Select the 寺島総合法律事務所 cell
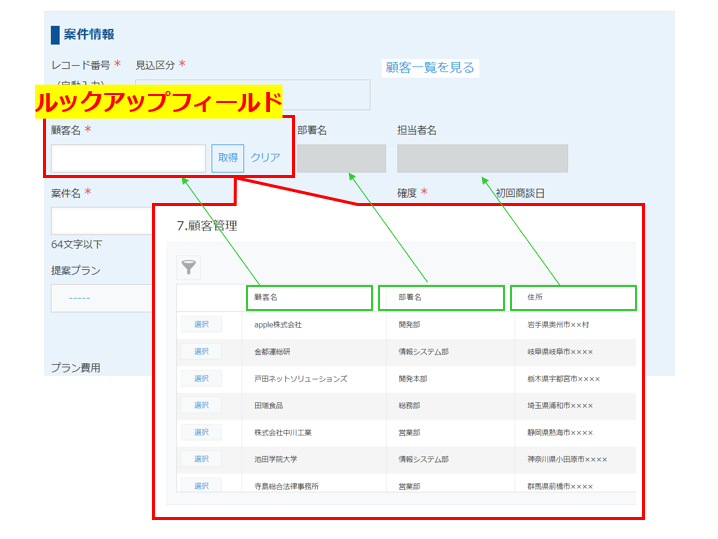Viewport: 718px width, 539px height. (x=287, y=486)
